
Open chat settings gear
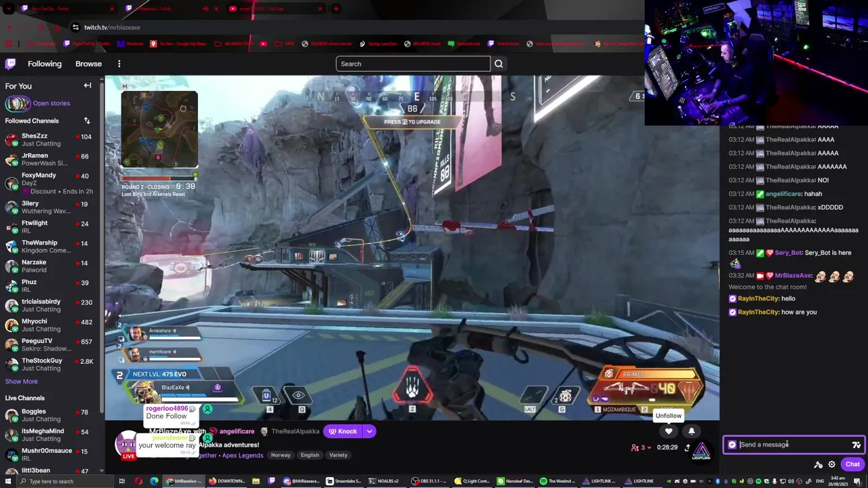pyautogui.click(x=831, y=464)
